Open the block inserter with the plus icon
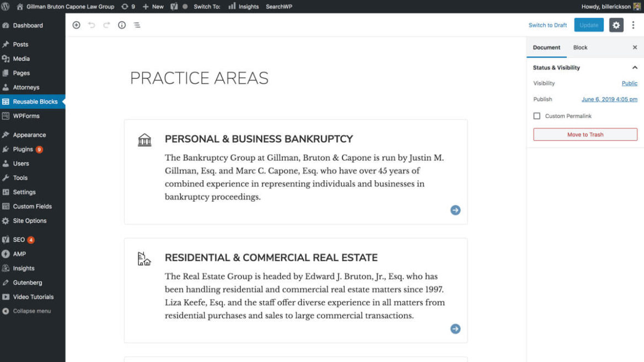 coord(76,25)
